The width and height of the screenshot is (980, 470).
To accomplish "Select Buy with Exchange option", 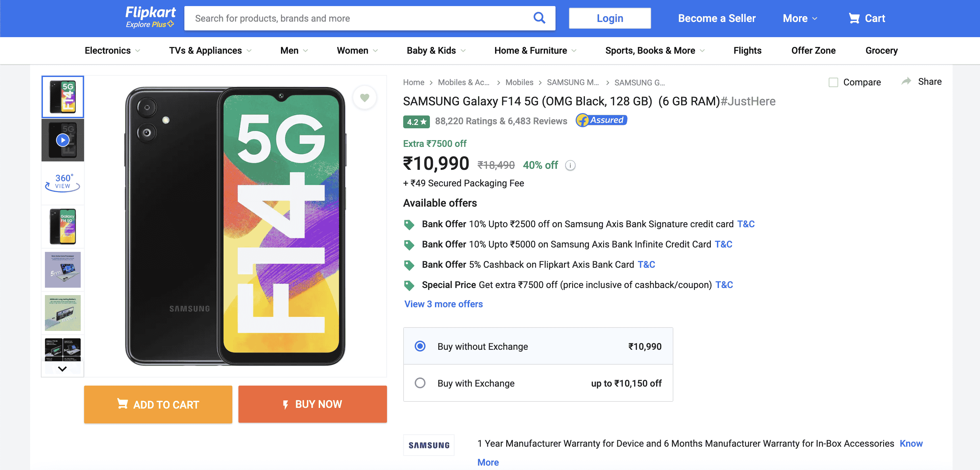I will (420, 383).
